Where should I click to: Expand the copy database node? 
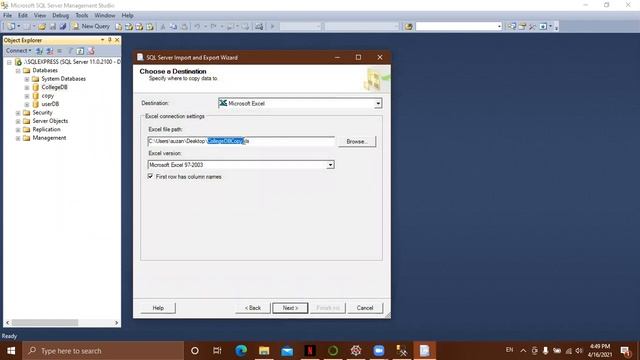[27, 96]
